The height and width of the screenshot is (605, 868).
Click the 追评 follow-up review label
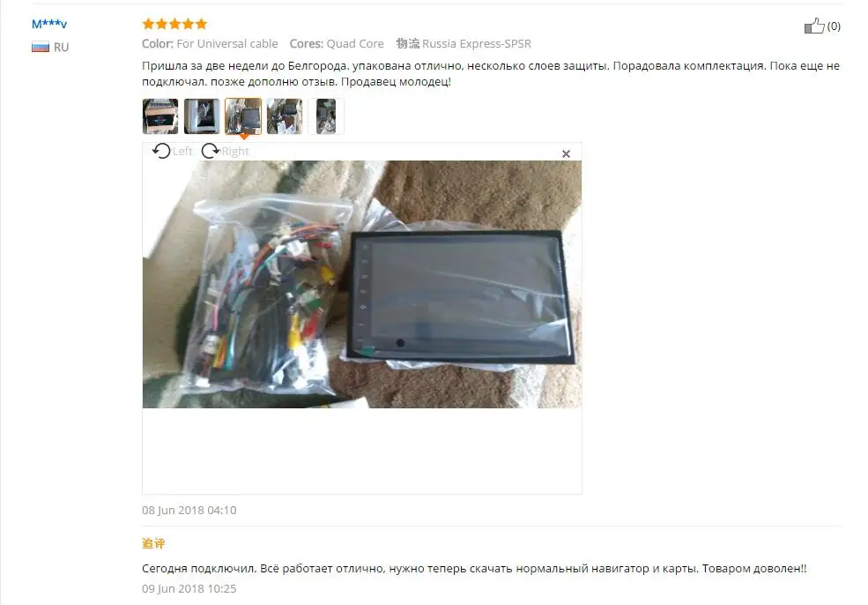pos(153,543)
